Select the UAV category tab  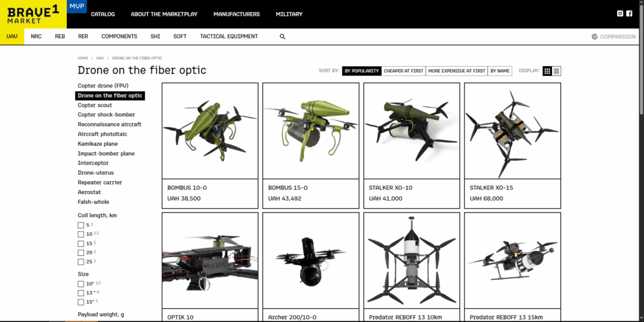(12, 36)
